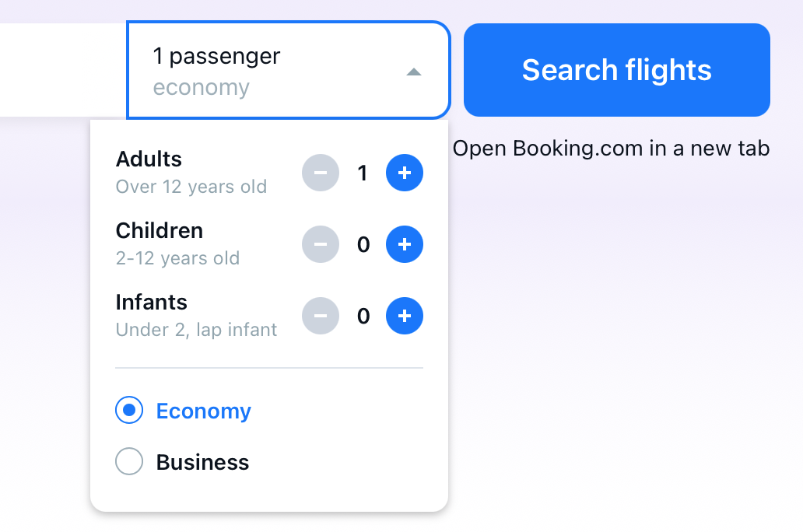Click the grey economy subtitle in selector

tap(202, 88)
